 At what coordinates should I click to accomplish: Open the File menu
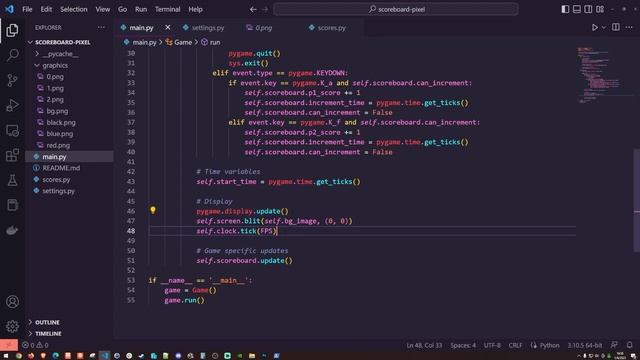[x=27, y=9]
